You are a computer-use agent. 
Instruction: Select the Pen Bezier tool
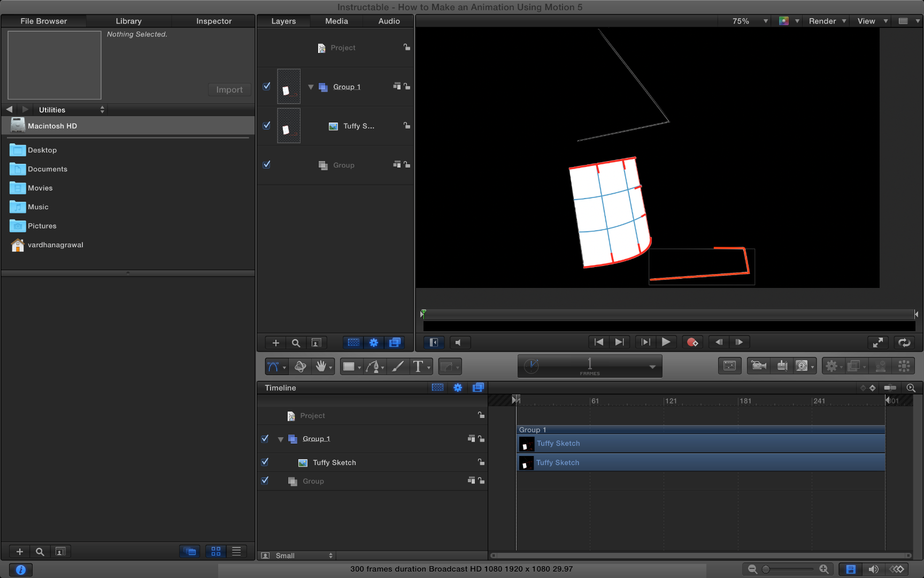[373, 367]
